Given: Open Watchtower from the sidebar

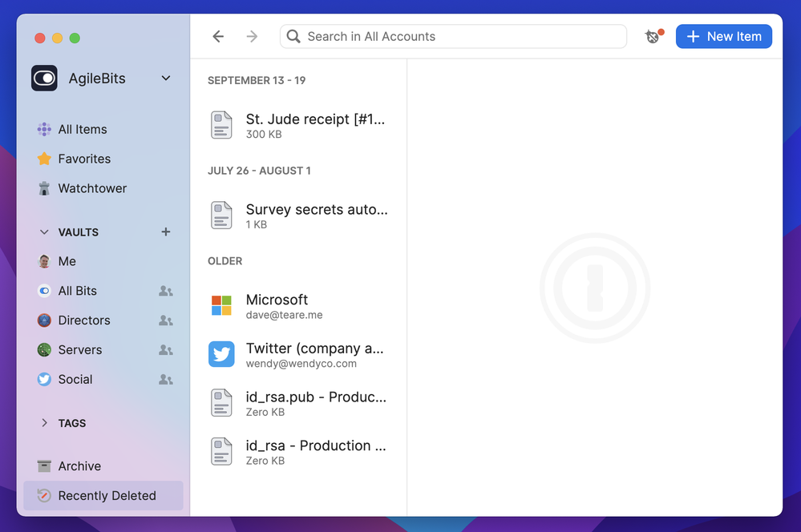Looking at the screenshot, I should tap(92, 188).
